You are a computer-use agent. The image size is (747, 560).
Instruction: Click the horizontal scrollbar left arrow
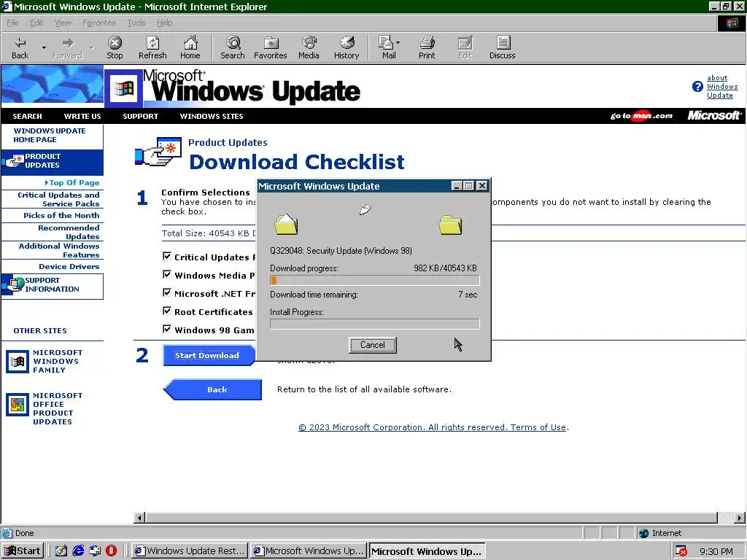pyautogui.click(x=139, y=518)
